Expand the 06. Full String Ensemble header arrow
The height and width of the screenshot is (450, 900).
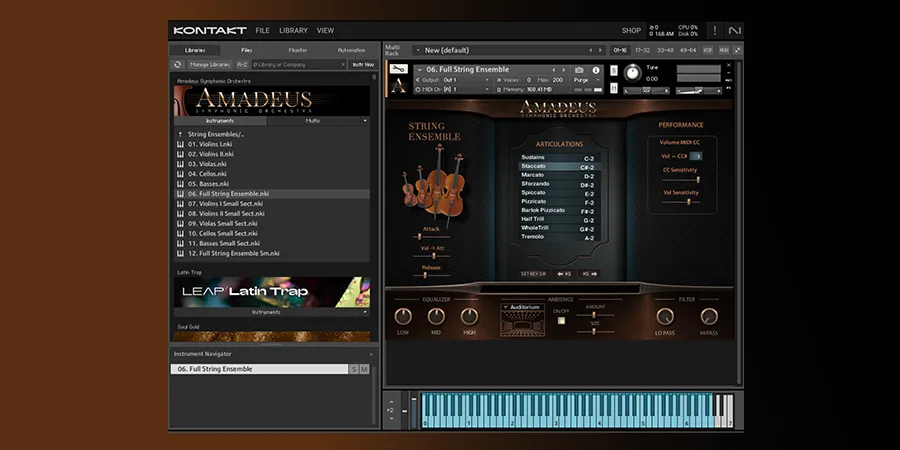420,70
